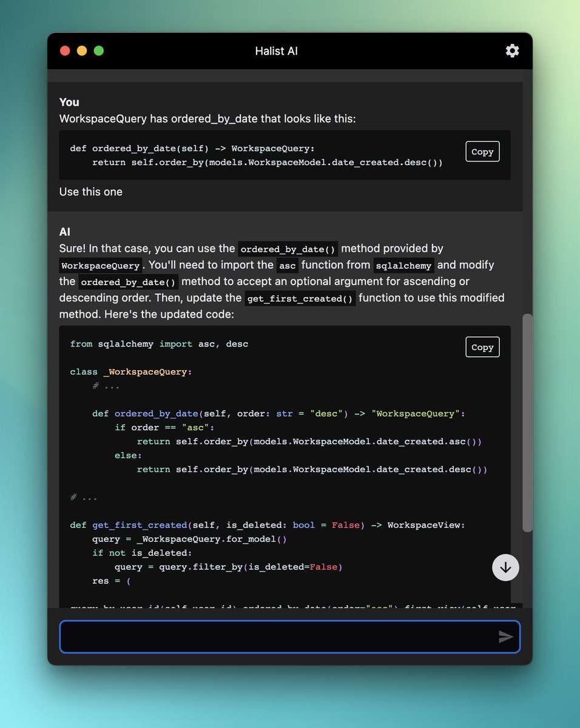580x728 pixels.
Task: Click the text 'Use this one'
Action: pyautogui.click(x=91, y=192)
